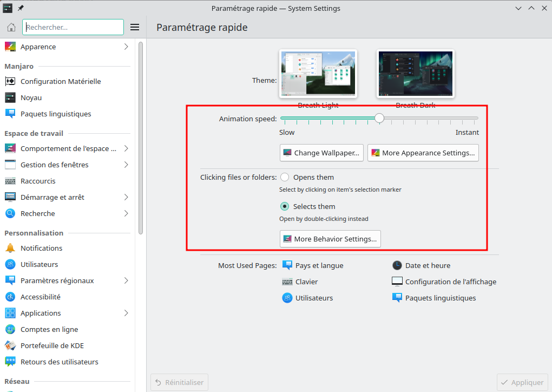Select 'Selects them' radio button
Screen dimensions: 552x392
pyautogui.click(x=285, y=206)
